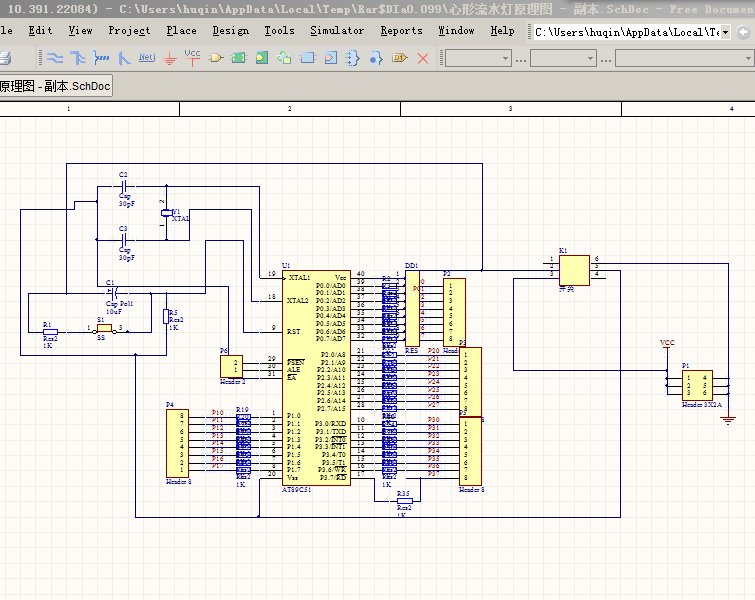Viewport: 755px width, 600px height.
Task: Switch to the 副本.SchDoc document tab
Action: click(56, 86)
